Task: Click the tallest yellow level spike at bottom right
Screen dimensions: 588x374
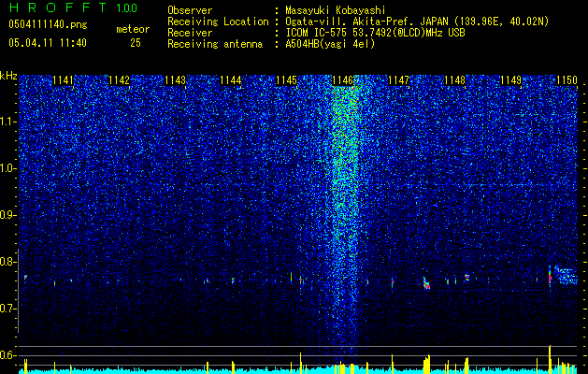Action: tap(550, 359)
